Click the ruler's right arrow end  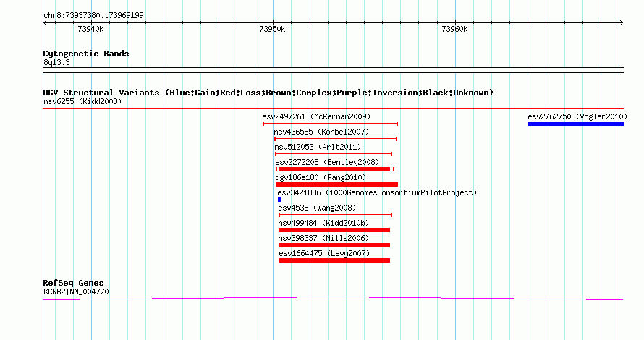click(622, 23)
